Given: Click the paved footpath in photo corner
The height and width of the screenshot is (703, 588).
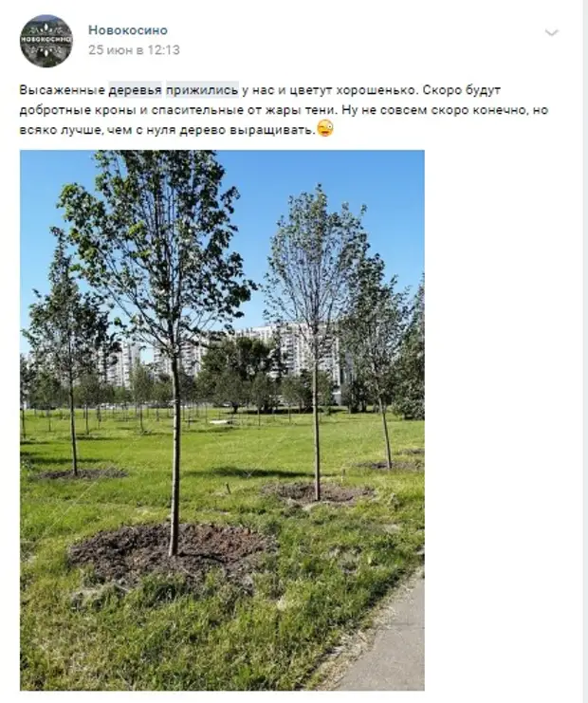Looking at the screenshot, I should pos(388,641).
